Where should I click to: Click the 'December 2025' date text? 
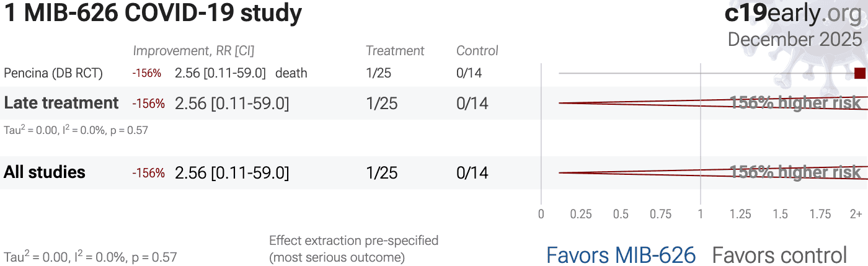click(x=794, y=39)
